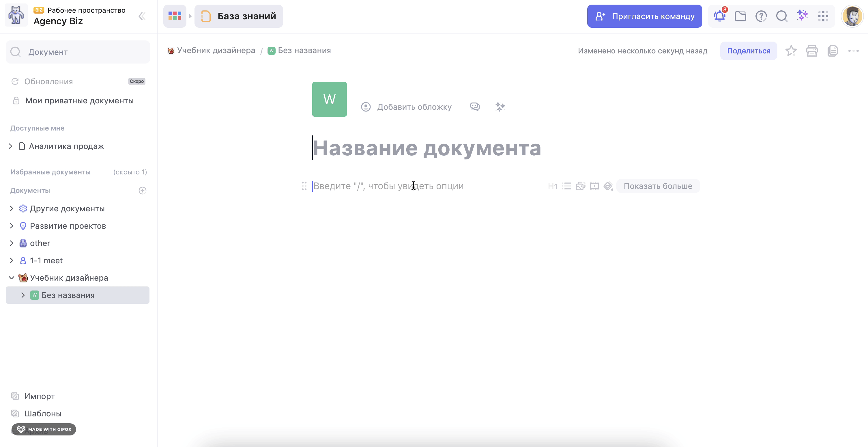
Task: Open Импорт in sidebar
Action: point(39,396)
